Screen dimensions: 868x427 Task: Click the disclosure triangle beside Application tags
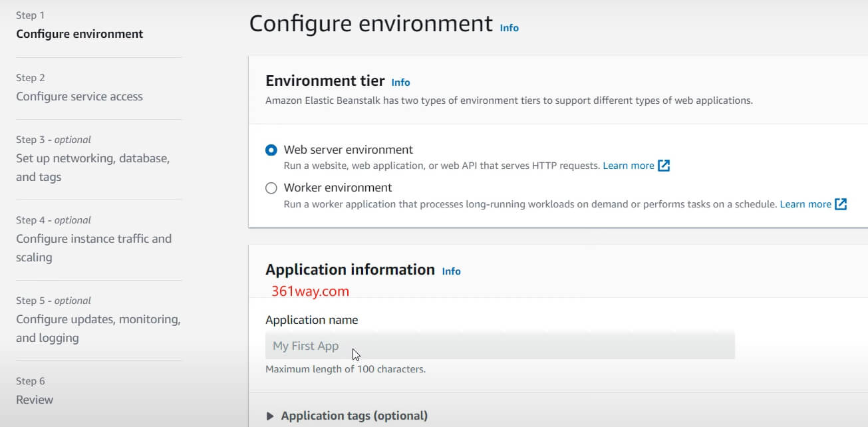click(270, 416)
